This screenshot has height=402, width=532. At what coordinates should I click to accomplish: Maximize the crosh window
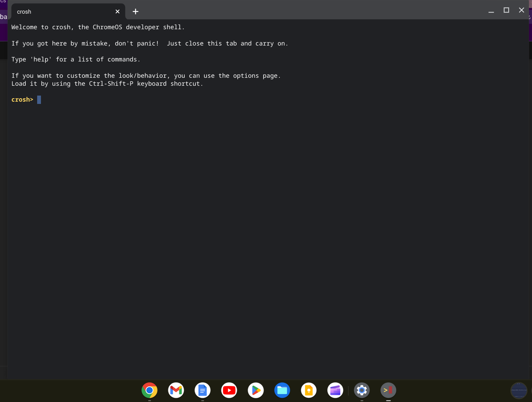(506, 10)
